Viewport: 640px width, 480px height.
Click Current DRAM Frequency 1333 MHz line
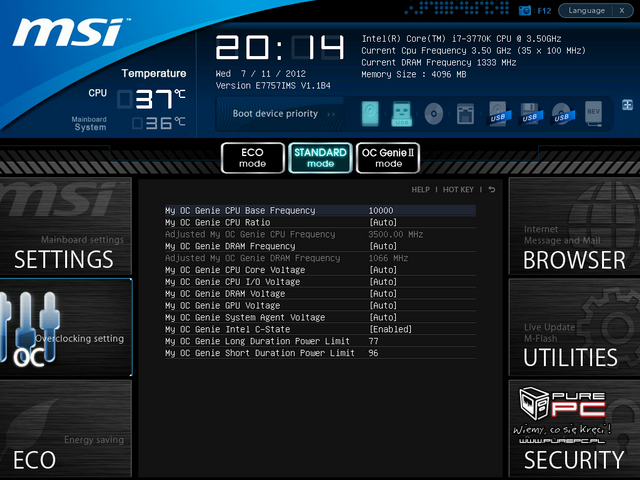pos(439,62)
